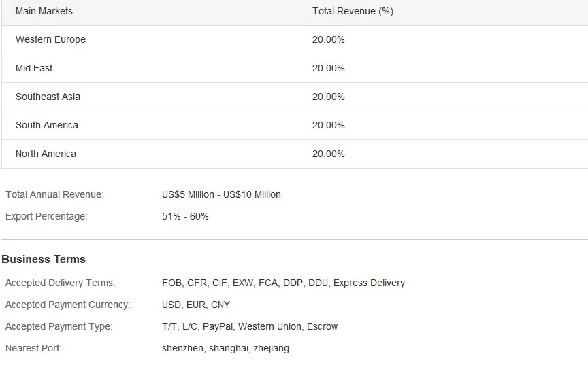The image size is (588, 365).
Task: Click the Main Markets column header
Action: 44,11
